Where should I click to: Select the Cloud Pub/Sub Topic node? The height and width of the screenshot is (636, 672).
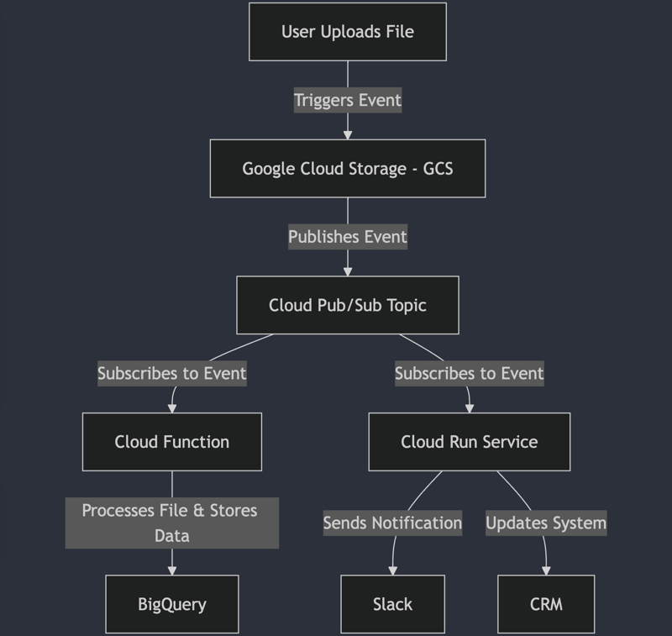348,305
